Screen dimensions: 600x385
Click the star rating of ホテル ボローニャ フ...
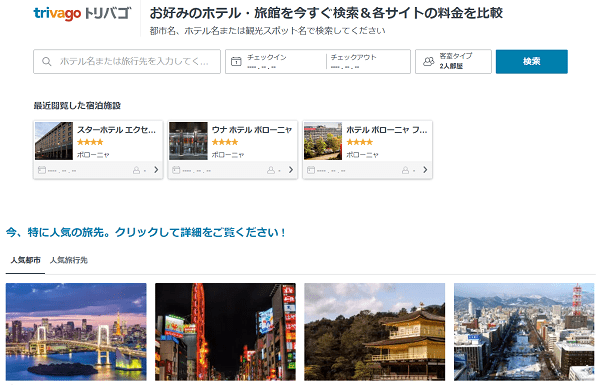(x=360, y=142)
